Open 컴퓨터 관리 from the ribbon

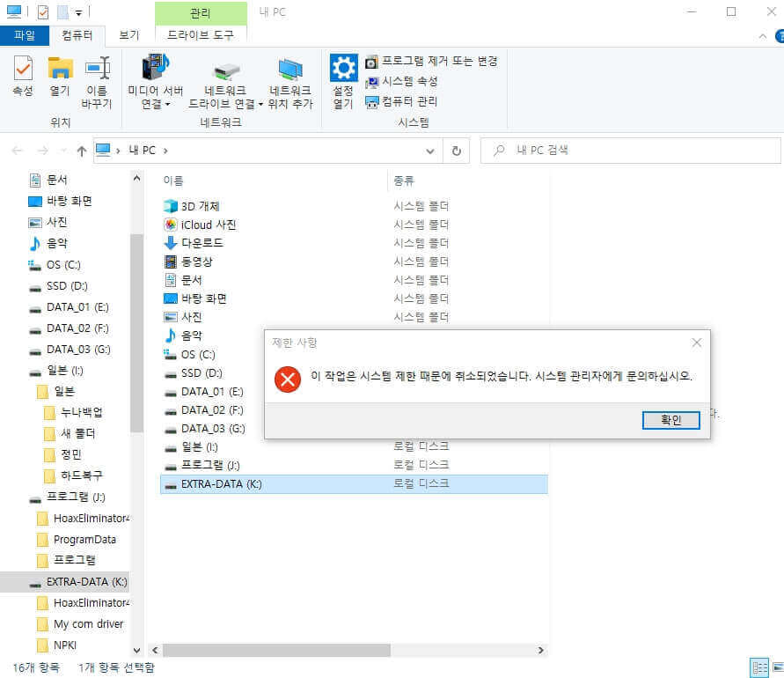click(x=401, y=101)
